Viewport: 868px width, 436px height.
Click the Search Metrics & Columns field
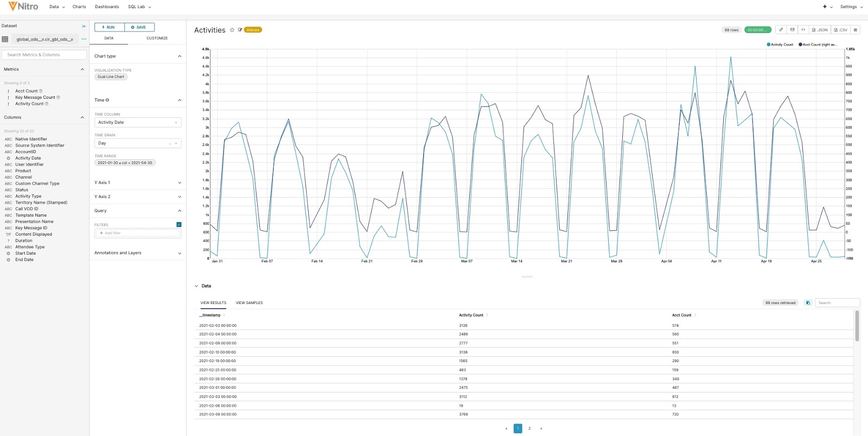tap(44, 55)
